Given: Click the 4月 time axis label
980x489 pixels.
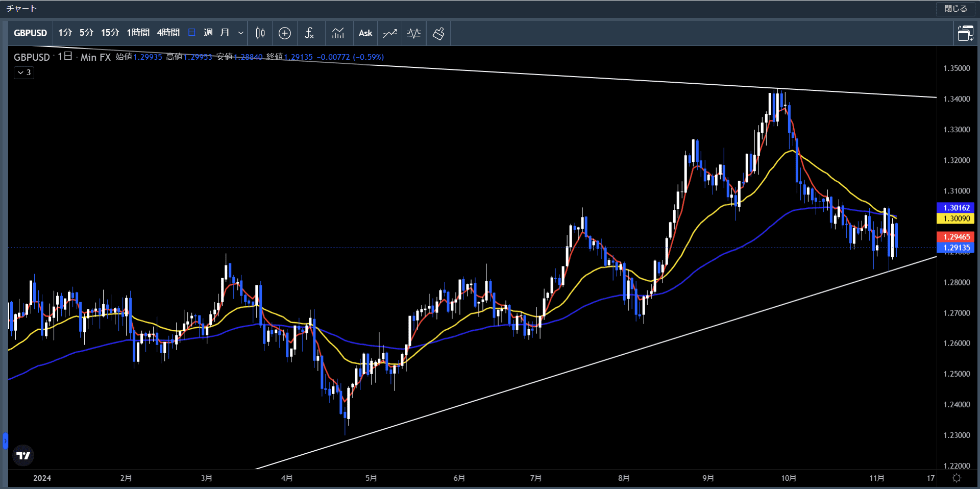Looking at the screenshot, I should point(287,478).
